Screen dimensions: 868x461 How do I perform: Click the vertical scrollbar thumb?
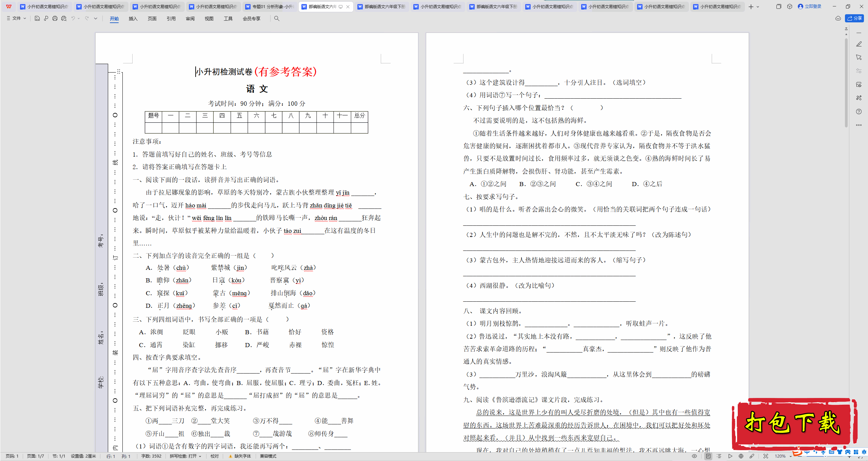[846, 83]
